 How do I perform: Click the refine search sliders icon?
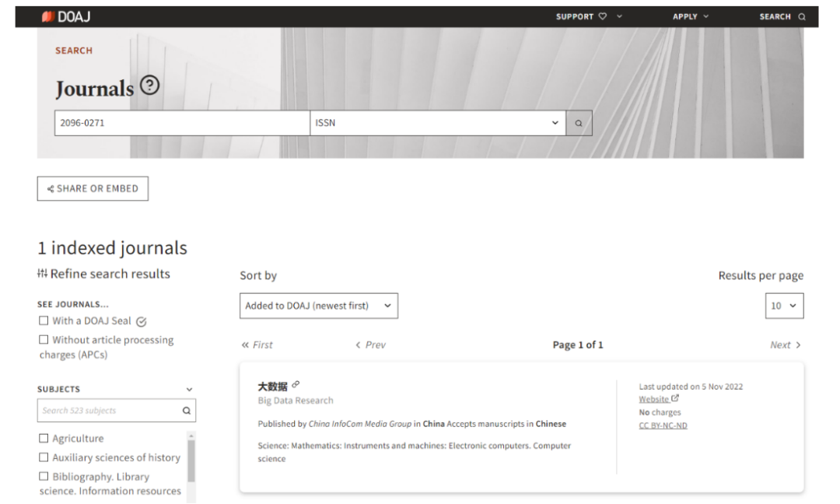coord(42,273)
